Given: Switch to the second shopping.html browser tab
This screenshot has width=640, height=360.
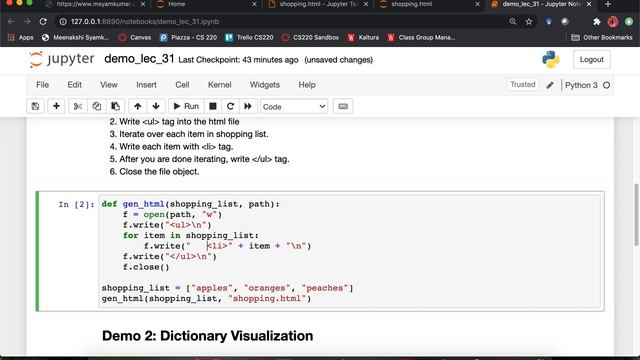Looking at the screenshot, I should point(429,4).
